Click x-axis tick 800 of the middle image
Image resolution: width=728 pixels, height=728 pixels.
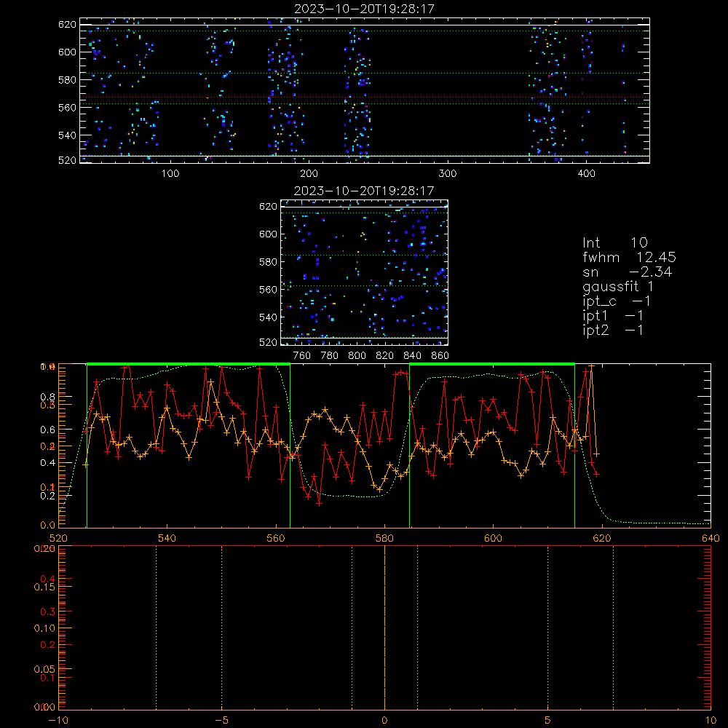tap(357, 356)
